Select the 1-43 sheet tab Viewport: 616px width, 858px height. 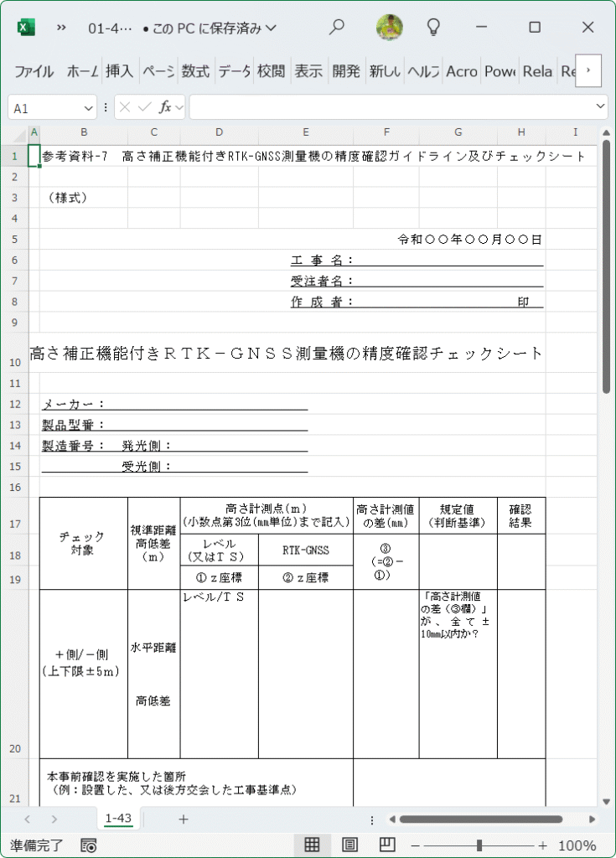pyautogui.click(x=118, y=818)
